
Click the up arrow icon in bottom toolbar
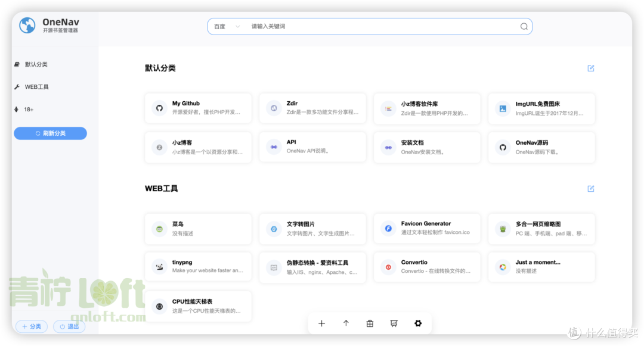pyautogui.click(x=346, y=323)
